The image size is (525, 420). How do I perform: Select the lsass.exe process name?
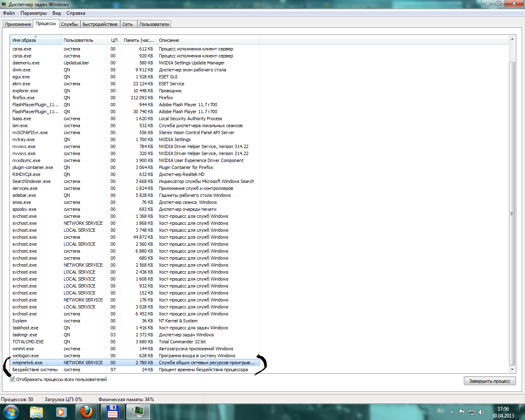tap(22, 119)
